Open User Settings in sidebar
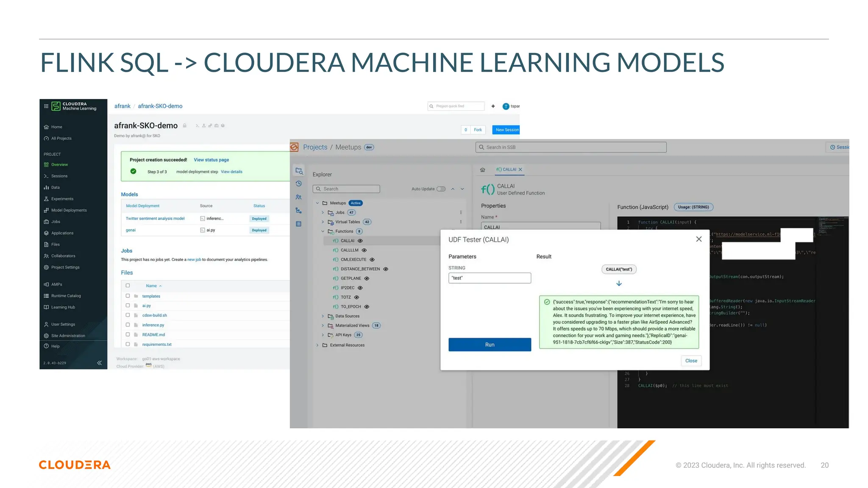868x488 pixels. [x=59, y=324]
